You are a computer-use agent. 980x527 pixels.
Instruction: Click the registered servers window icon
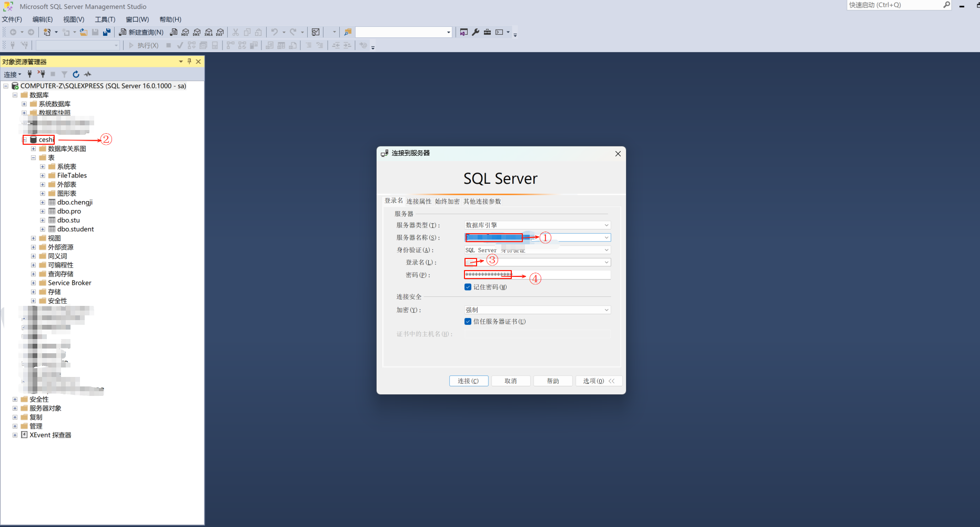pyautogui.click(x=463, y=32)
